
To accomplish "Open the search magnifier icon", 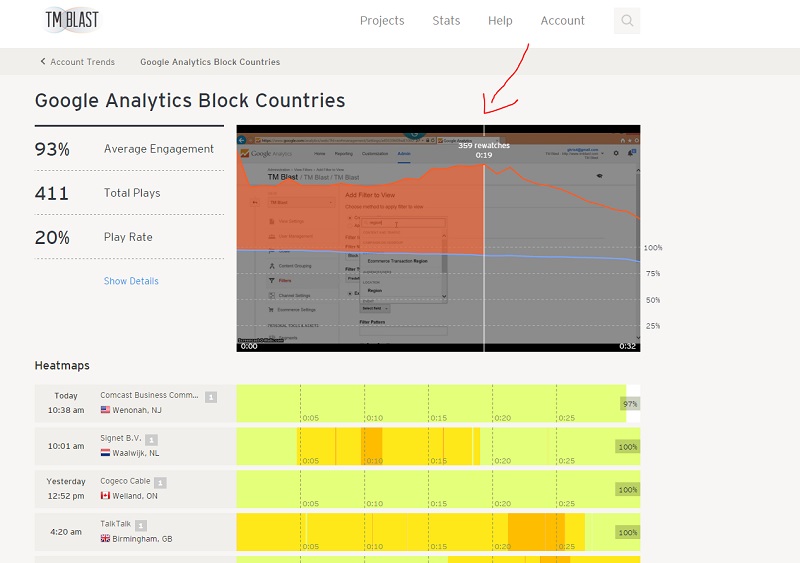I will pos(627,20).
